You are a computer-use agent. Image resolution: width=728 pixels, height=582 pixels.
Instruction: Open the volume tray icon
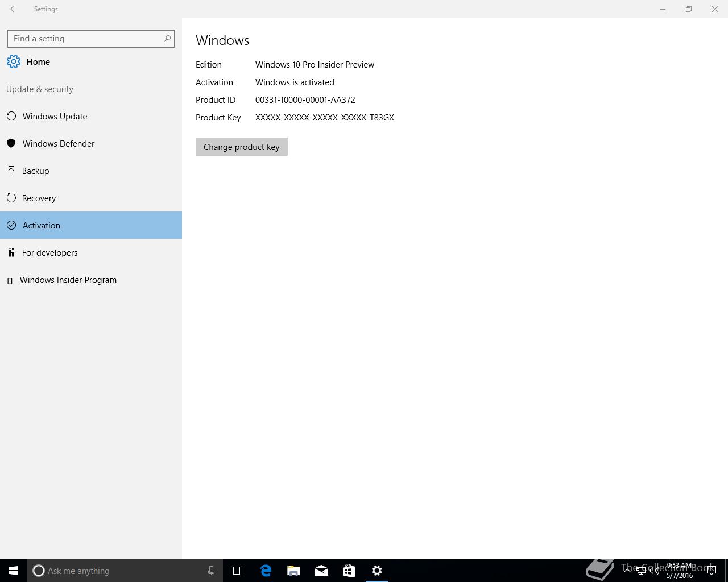tap(655, 571)
